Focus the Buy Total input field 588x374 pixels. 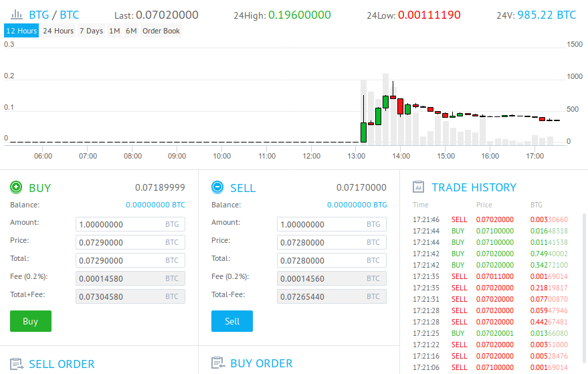[130, 260]
